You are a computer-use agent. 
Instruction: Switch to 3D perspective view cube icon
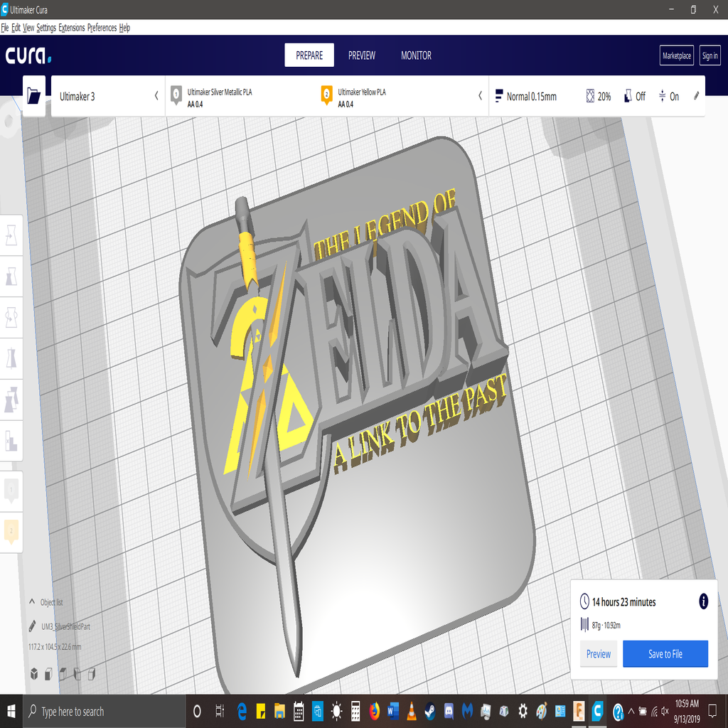[x=33, y=673]
